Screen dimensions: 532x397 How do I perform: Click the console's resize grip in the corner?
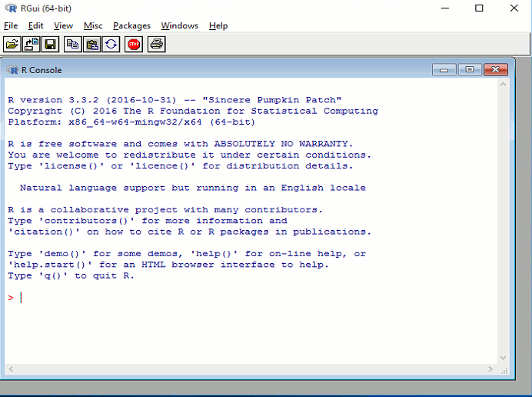[504, 371]
